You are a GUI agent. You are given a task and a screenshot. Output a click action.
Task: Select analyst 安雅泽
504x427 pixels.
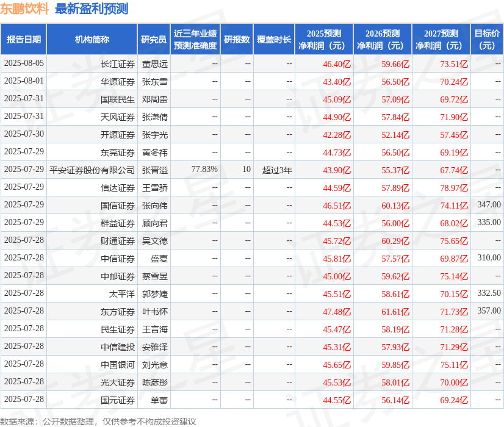pyautogui.click(x=155, y=346)
